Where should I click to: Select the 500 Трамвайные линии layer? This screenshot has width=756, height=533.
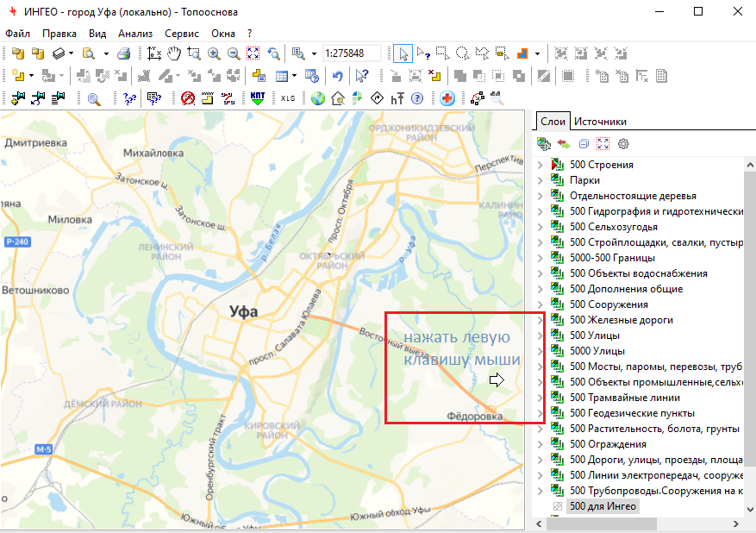coord(625,398)
